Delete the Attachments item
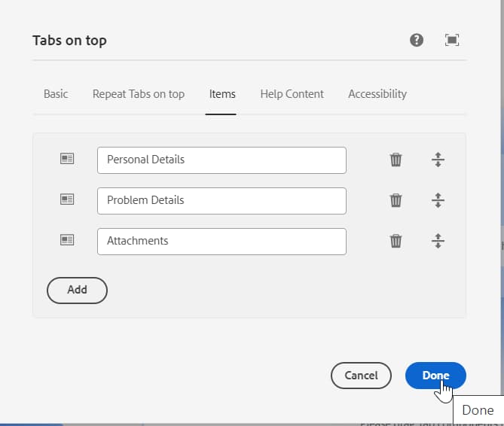This screenshot has width=504, height=426. (x=396, y=241)
